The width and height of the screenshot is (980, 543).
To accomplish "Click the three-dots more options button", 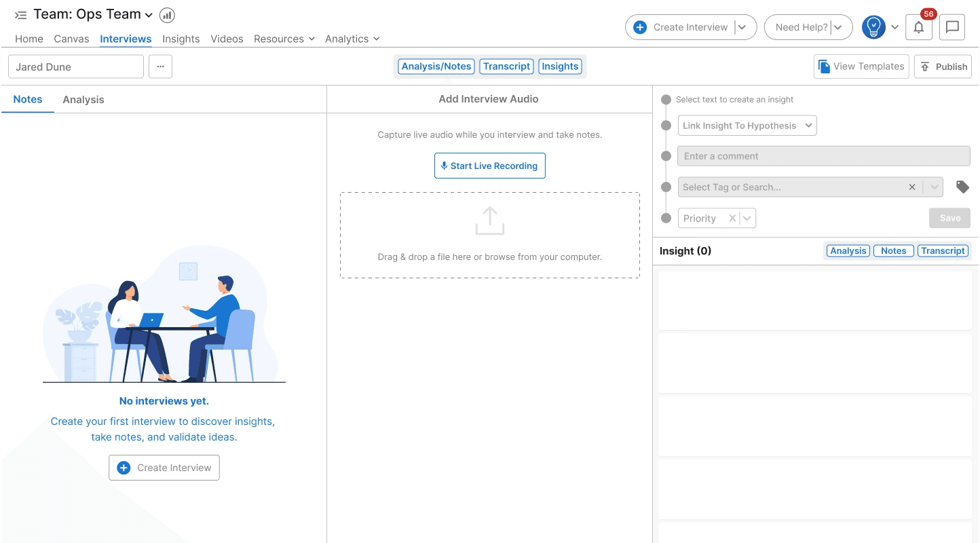I will tap(161, 67).
